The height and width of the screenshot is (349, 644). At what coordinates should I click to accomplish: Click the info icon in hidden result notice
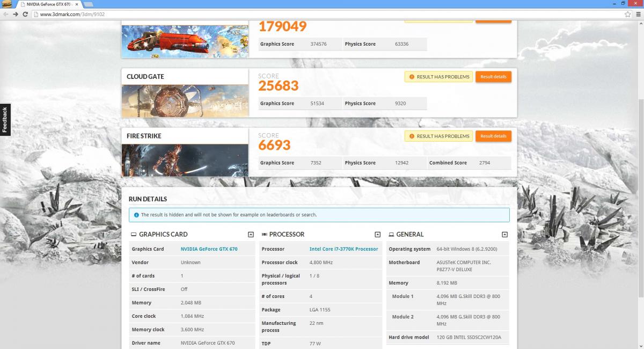(136, 215)
